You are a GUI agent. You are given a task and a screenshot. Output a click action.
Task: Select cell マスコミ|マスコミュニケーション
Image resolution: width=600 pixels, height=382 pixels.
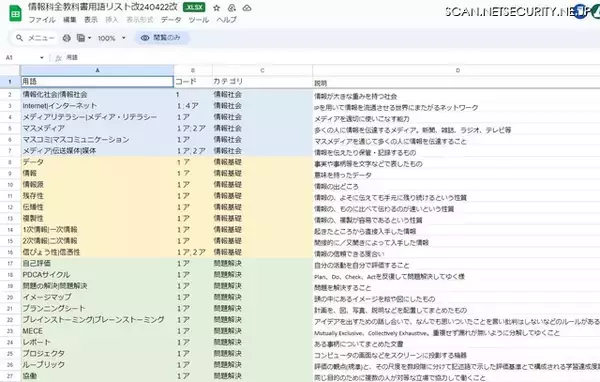point(97,139)
